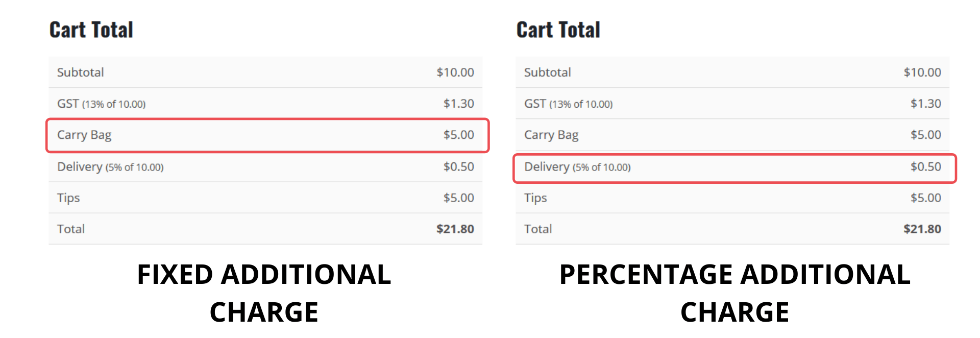Click Subtotal label in left cart
980x338 pixels.
pos(80,73)
